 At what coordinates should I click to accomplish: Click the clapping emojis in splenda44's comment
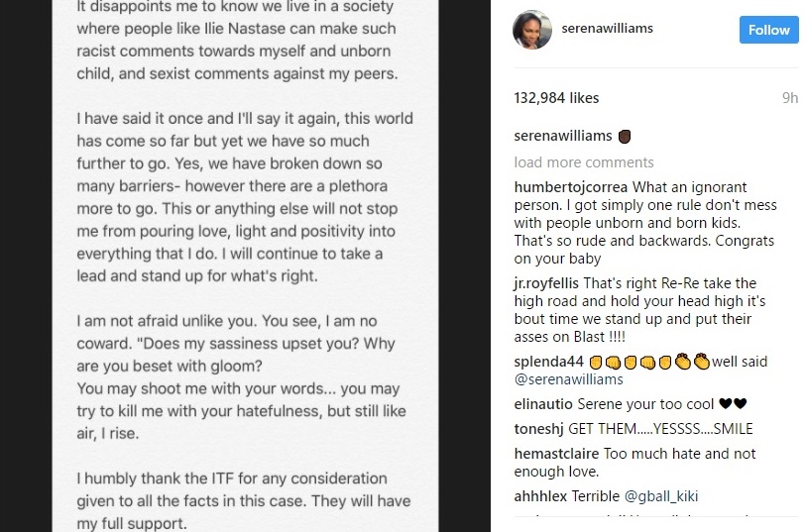pyautogui.click(x=693, y=362)
